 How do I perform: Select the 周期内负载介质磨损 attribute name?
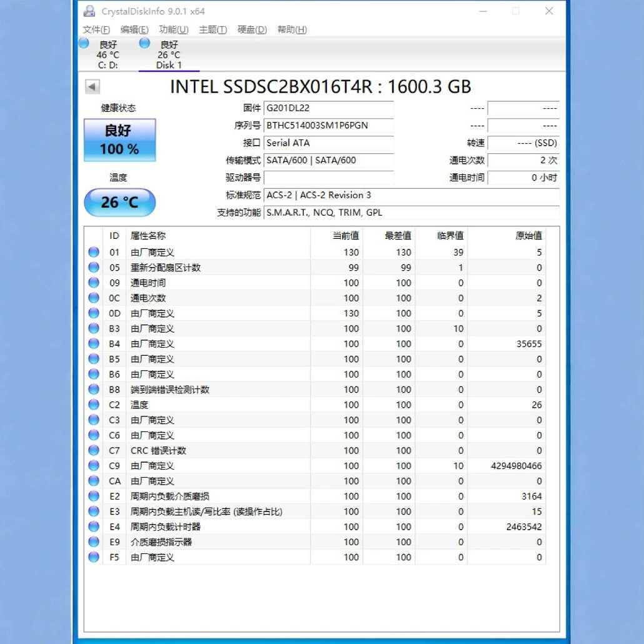click(170, 496)
